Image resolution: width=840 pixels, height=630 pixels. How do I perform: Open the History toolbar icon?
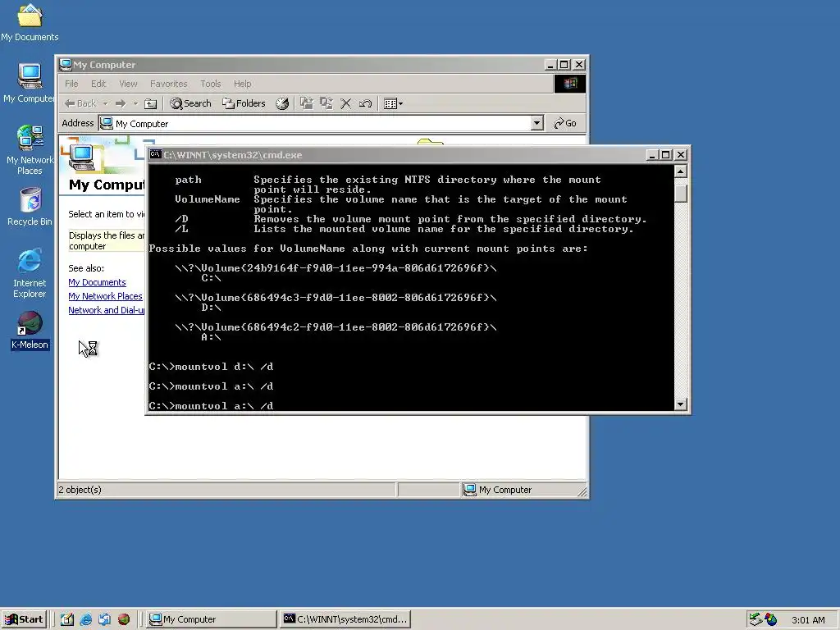click(x=282, y=103)
